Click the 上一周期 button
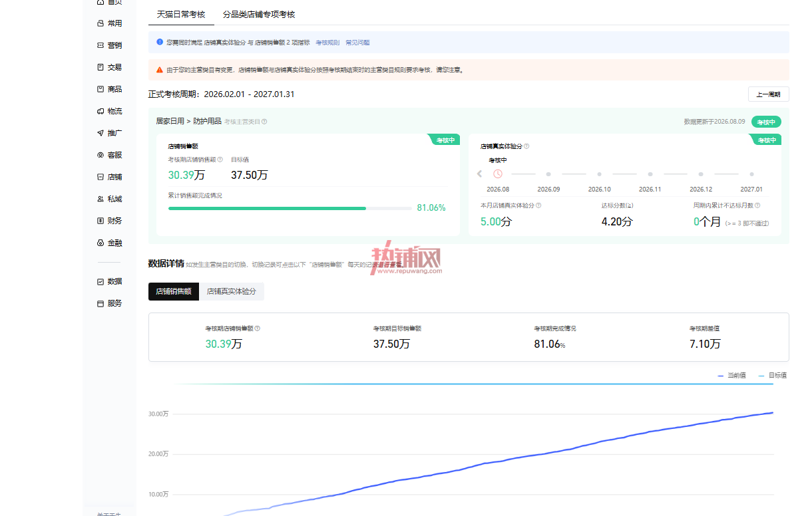812x516 pixels. click(x=769, y=94)
